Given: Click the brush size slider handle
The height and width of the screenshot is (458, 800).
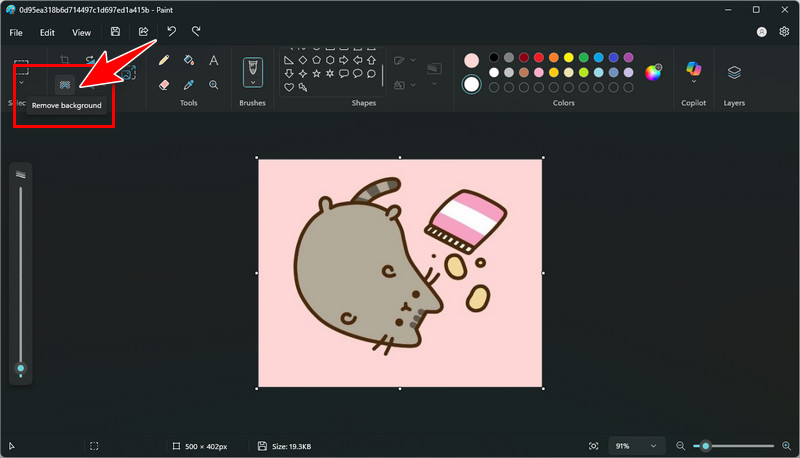Looking at the screenshot, I should (20, 368).
